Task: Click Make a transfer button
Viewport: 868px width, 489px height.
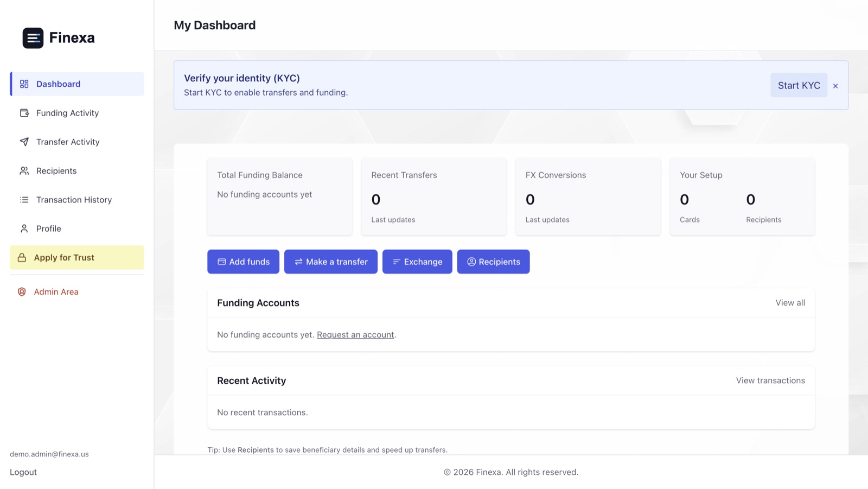Action: pyautogui.click(x=331, y=262)
